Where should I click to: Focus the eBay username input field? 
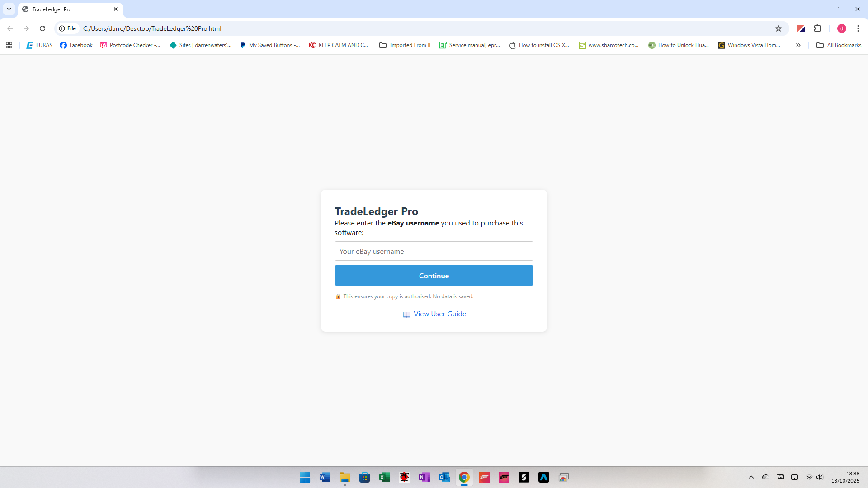(x=434, y=251)
